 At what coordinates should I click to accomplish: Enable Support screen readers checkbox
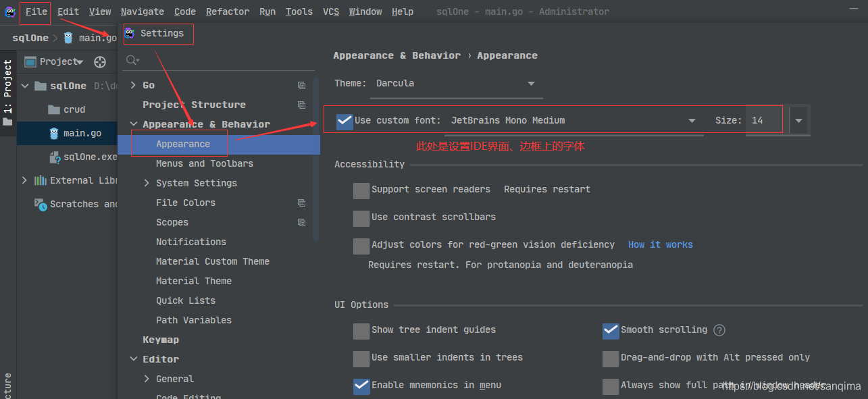point(361,190)
